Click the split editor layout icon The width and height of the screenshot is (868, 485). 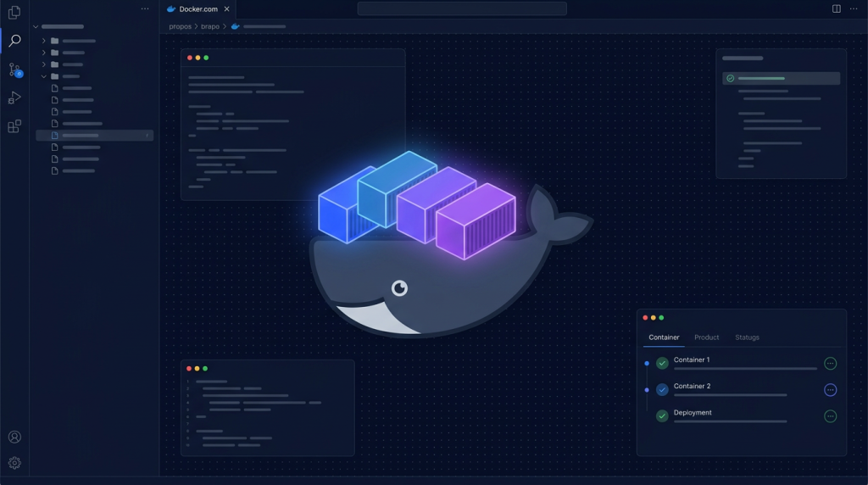[837, 8]
